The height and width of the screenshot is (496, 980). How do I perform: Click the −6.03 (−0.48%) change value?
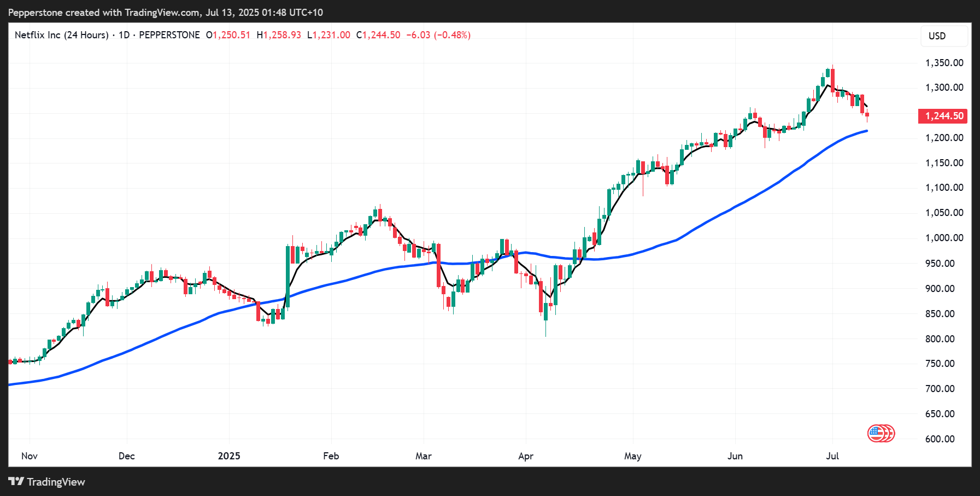pyautogui.click(x=438, y=35)
